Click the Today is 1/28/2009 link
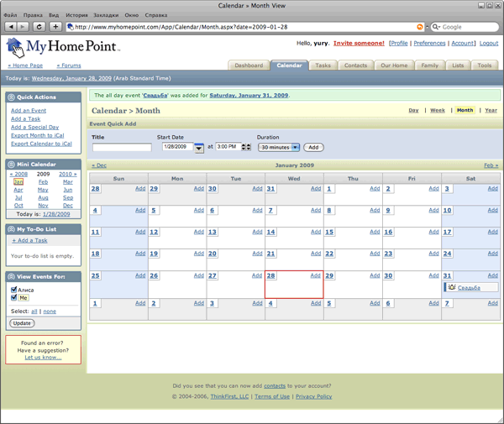Viewport: 504px width, 424px height. 56,214
